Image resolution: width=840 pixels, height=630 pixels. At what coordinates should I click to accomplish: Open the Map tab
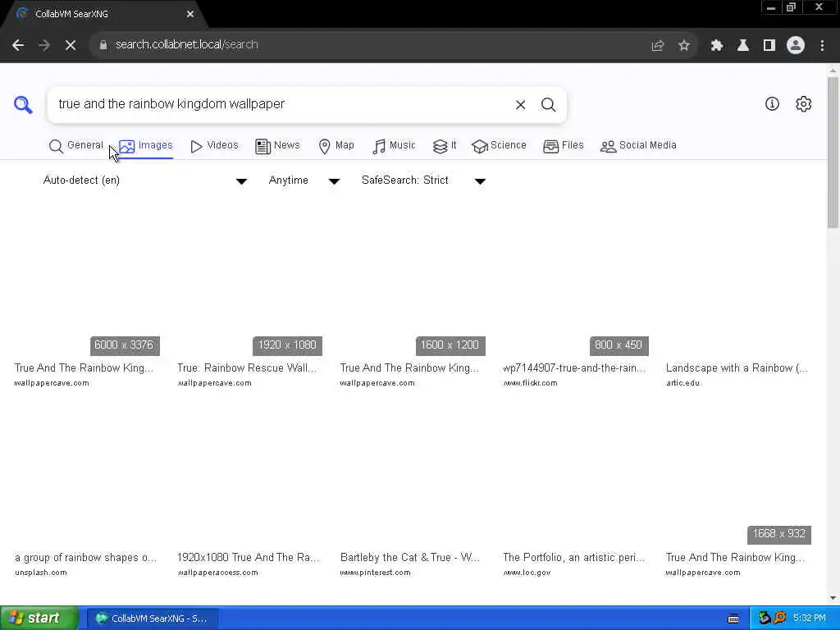(336, 146)
